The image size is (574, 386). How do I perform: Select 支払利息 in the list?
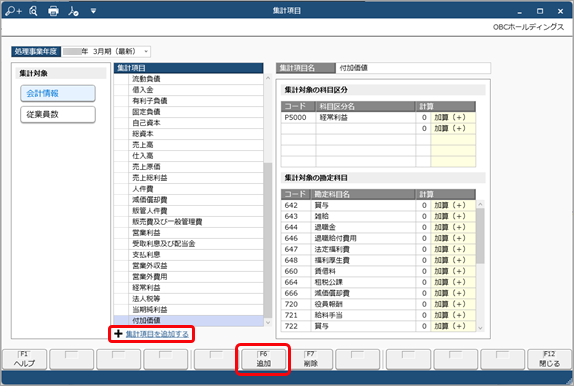(x=189, y=255)
